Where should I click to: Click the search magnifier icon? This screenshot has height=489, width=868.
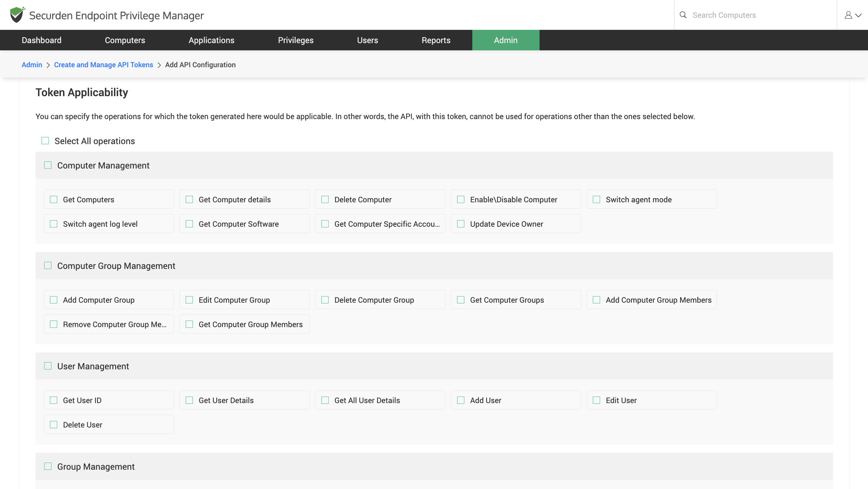(683, 15)
